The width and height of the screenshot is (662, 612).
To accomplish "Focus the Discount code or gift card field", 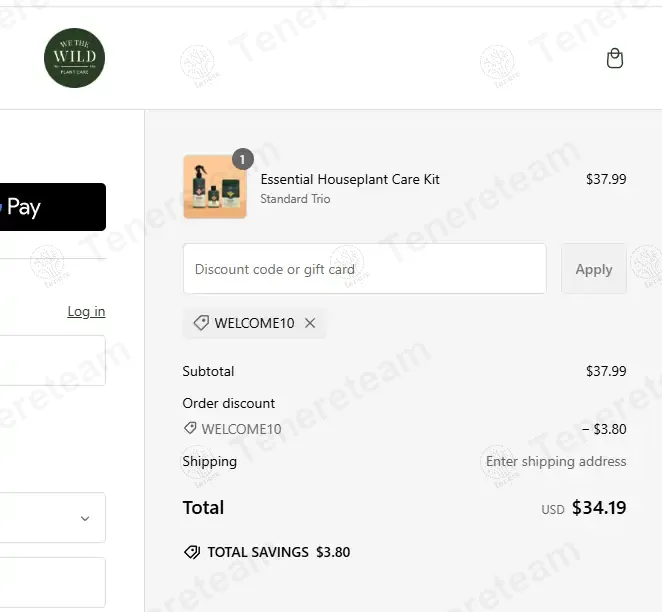I will pyautogui.click(x=364, y=269).
